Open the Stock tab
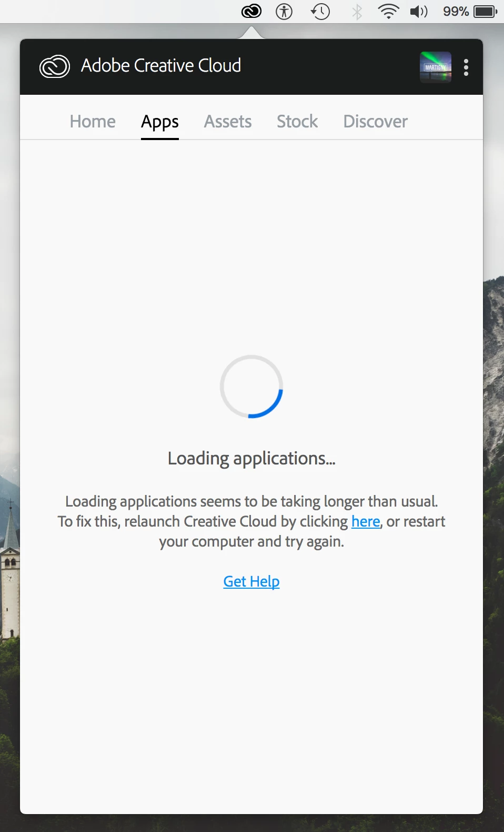Image resolution: width=504 pixels, height=832 pixels. [x=297, y=121]
